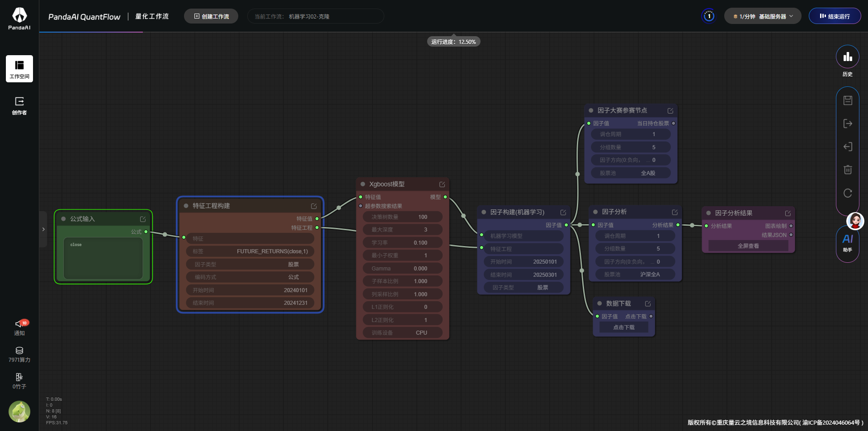Switch to 工作空间 tab in sidebar
Image resolution: width=868 pixels, height=431 pixels.
coord(19,69)
